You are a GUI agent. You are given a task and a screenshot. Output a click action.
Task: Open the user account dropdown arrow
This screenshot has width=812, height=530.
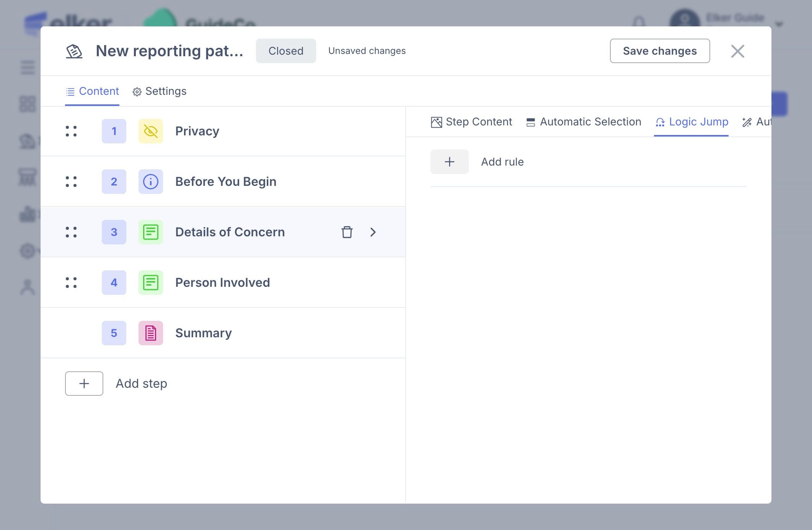tap(779, 24)
